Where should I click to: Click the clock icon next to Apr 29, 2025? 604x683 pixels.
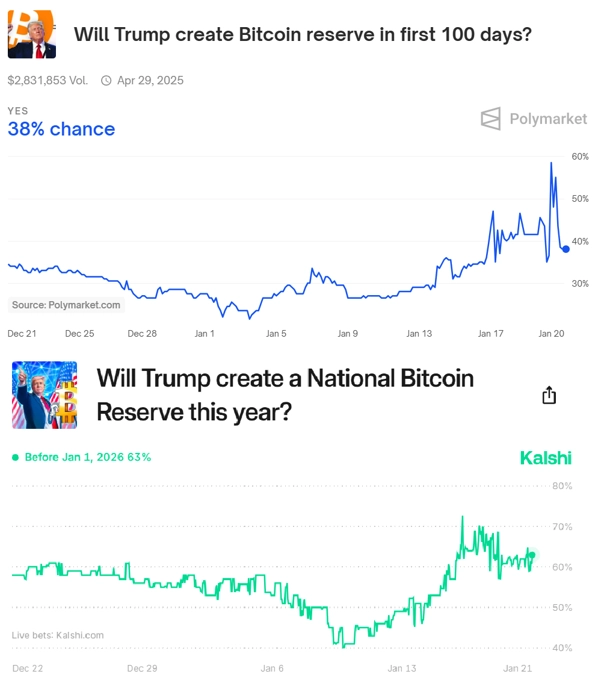pyautogui.click(x=106, y=81)
